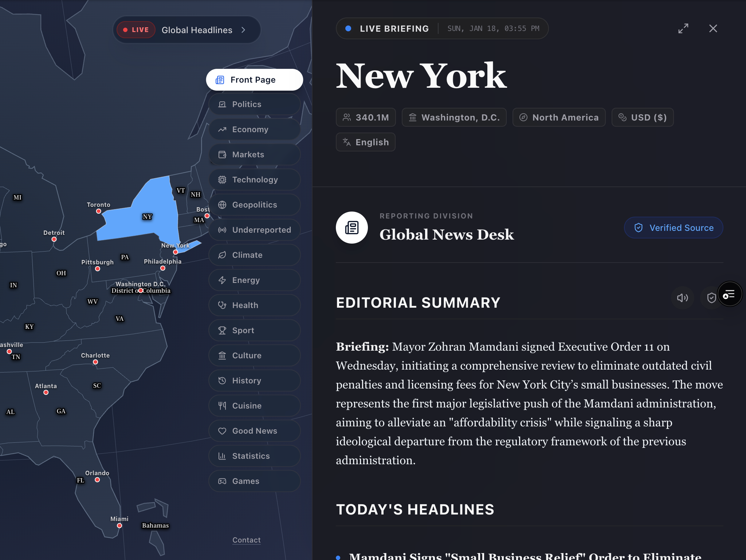Open the Geopolitics globe category
The image size is (746, 560).
(x=254, y=205)
